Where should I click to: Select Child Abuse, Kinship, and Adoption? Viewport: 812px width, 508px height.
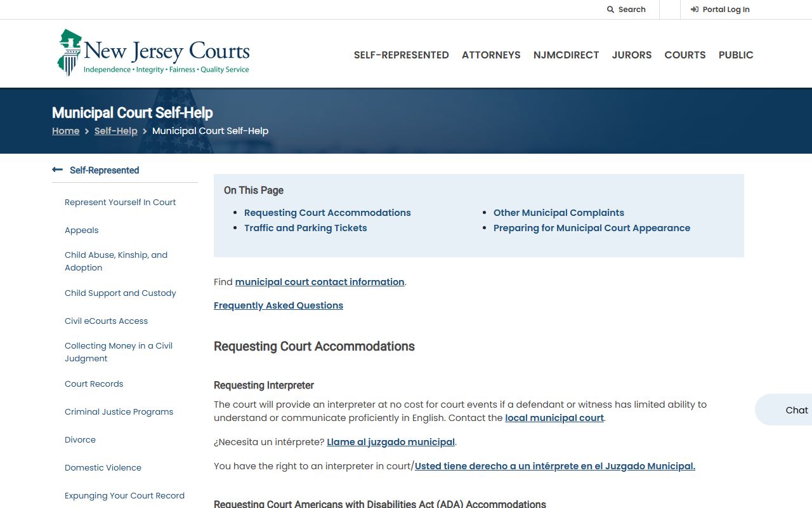(x=116, y=261)
